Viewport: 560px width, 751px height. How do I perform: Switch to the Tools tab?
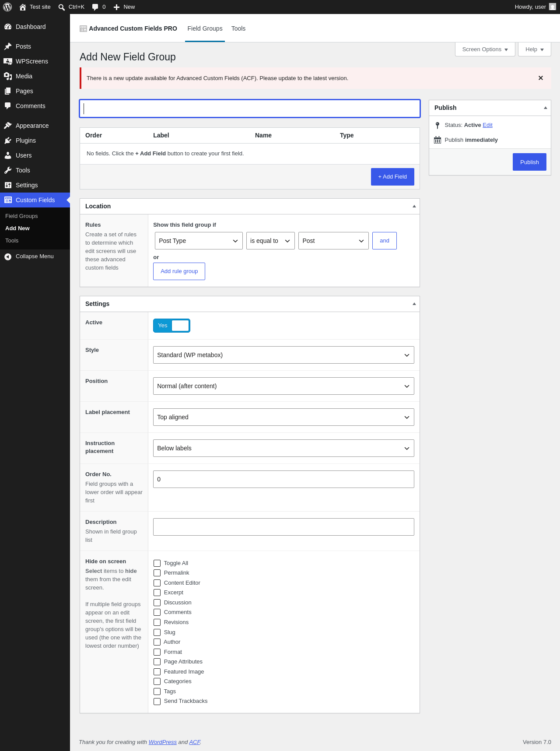[x=238, y=28]
